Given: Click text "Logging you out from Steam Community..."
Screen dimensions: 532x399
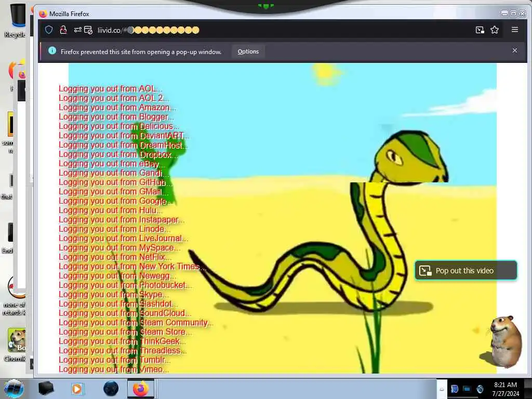Looking at the screenshot, I should pyautogui.click(x=136, y=322).
